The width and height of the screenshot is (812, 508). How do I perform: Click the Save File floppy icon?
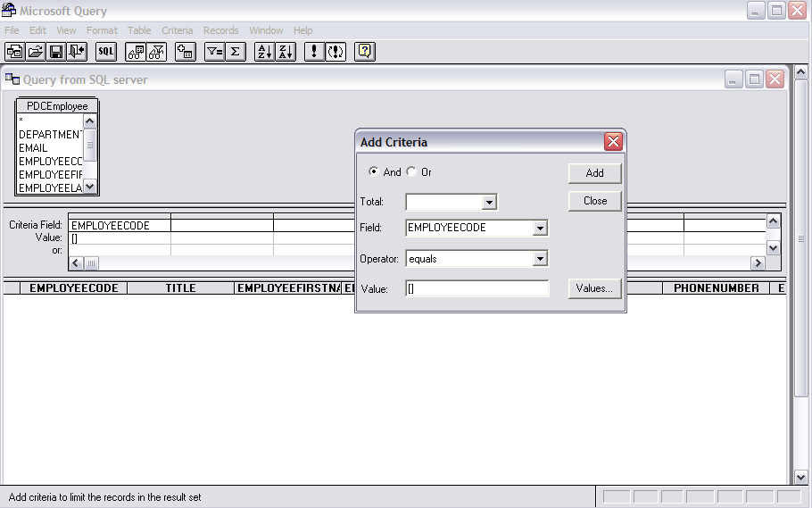56,52
